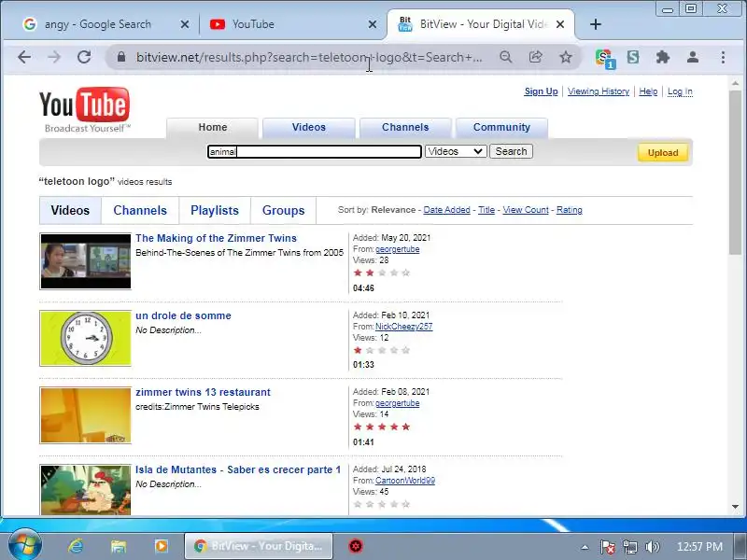Switch to the YouTube browser tab

tap(290, 24)
